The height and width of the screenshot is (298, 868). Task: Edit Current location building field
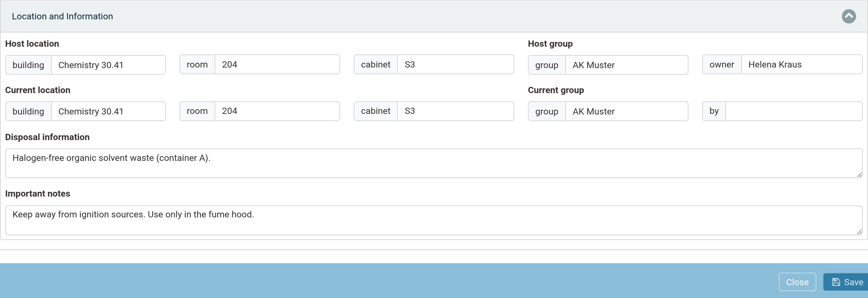pos(108,111)
